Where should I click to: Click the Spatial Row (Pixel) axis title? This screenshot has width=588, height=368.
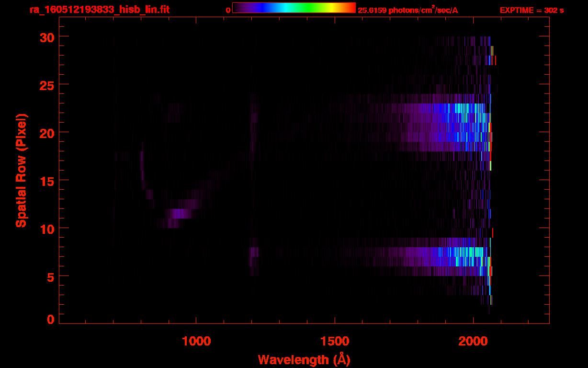point(21,171)
